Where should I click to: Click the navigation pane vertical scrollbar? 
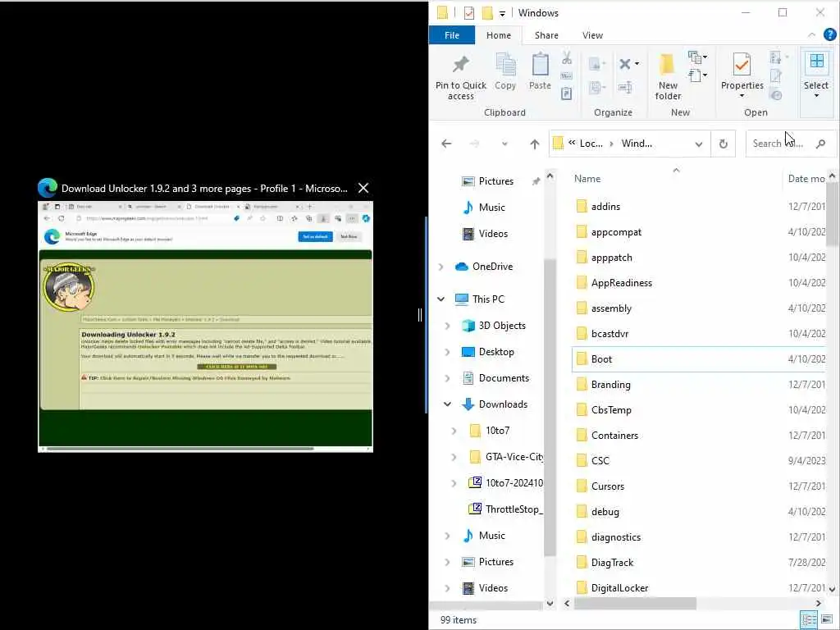550,407
